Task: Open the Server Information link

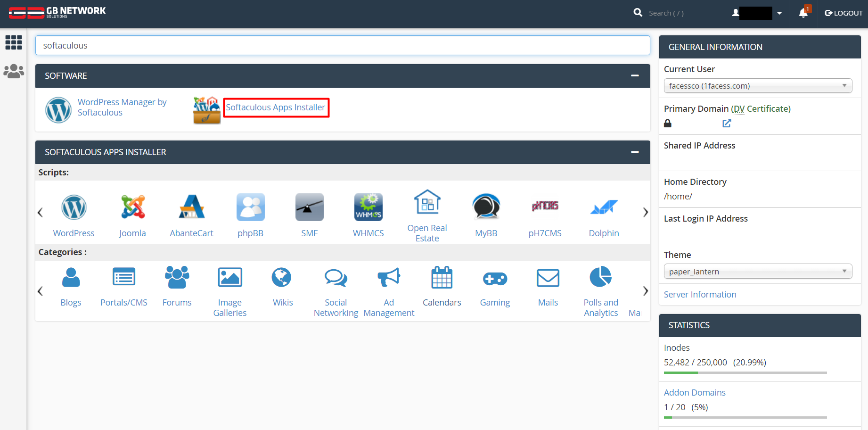Action: point(700,295)
